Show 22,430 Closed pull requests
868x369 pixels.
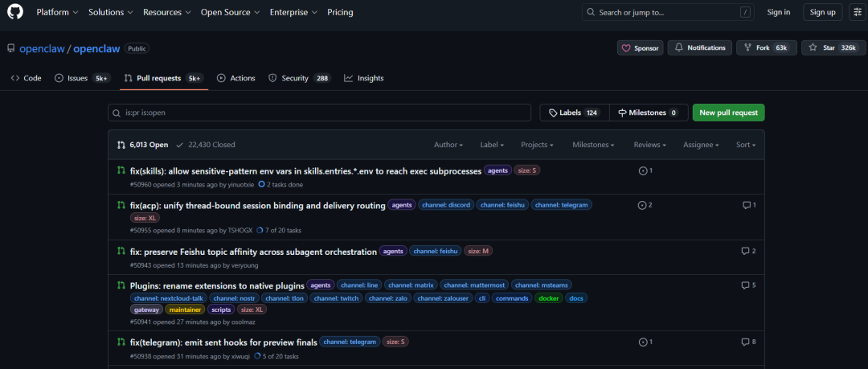(x=206, y=145)
